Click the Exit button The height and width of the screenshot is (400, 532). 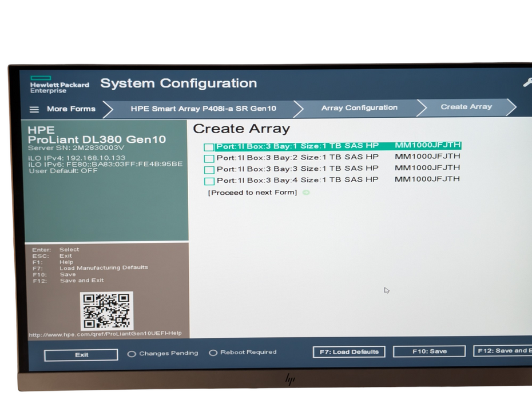tap(80, 355)
